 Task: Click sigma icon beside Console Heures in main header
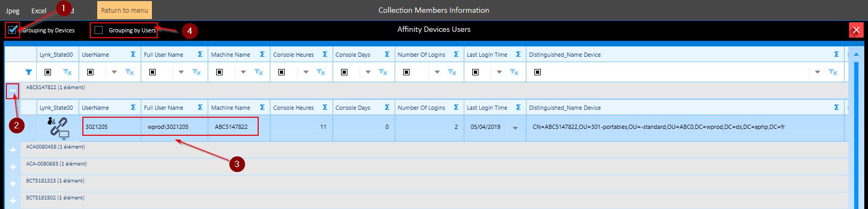[x=325, y=55]
